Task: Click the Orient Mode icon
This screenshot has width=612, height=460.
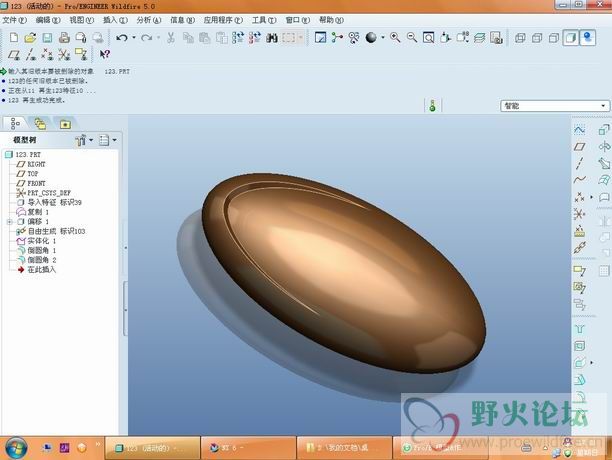Action: (x=354, y=37)
